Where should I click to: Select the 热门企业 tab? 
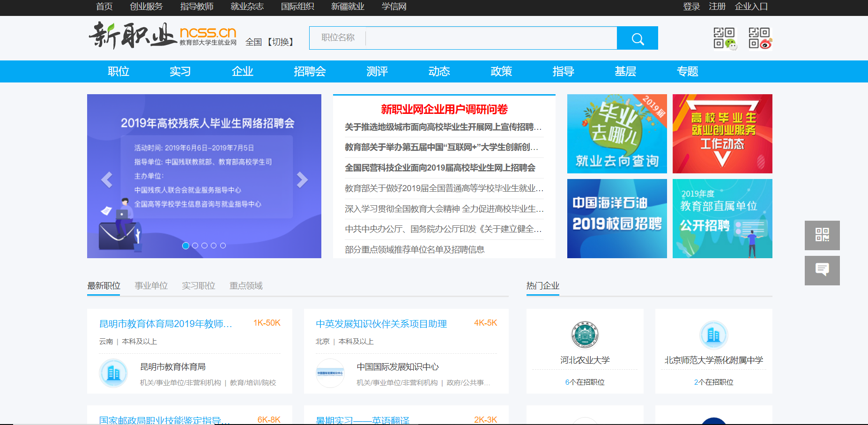543,286
